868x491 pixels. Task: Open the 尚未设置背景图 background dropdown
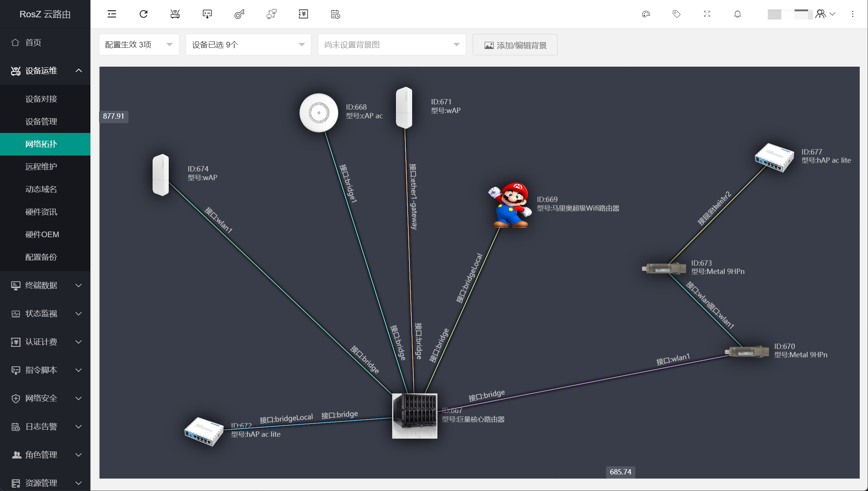coord(391,45)
